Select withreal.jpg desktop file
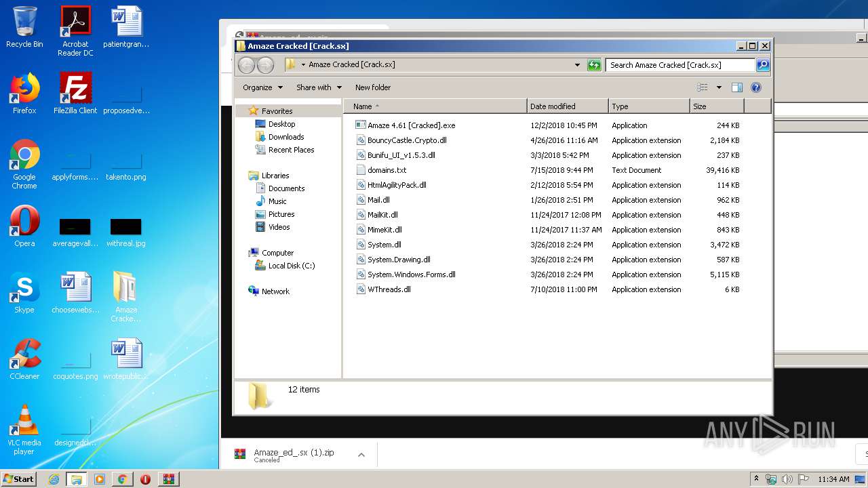Screen dimensions: 868x488 (x=126, y=230)
